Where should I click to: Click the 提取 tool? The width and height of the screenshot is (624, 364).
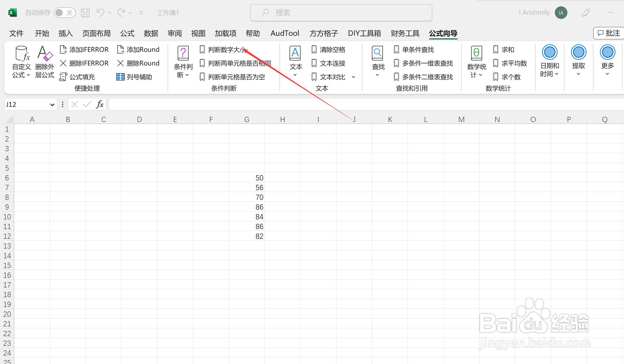578,62
